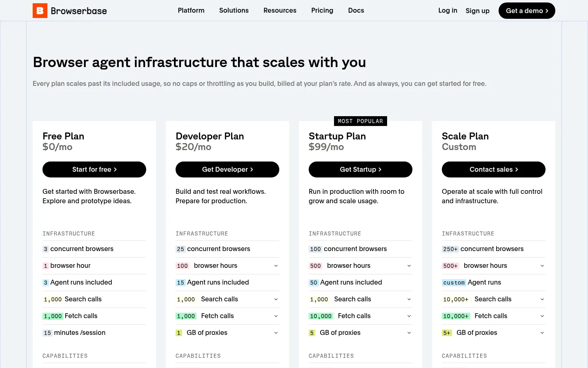The width and height of the screenshot is (588, 368).
Task: Expand Startup Plan 5 GB of proxies
Action: coord(361,333)
